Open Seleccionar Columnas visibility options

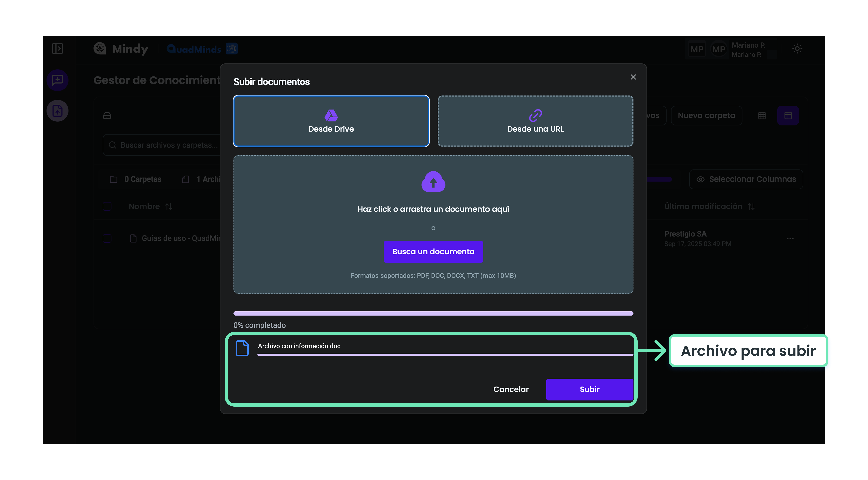click(746, 179)
